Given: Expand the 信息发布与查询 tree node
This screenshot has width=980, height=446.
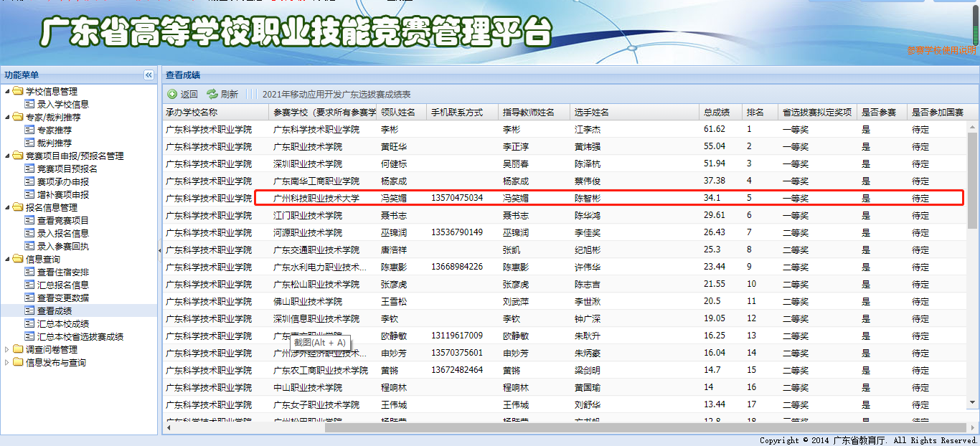Looking at the screenshot, I should click(x=7, y=362).
